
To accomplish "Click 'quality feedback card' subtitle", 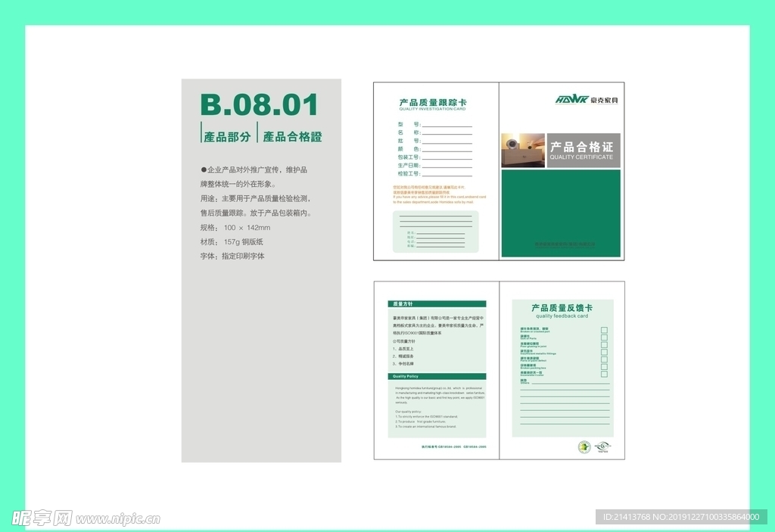I will pos(562,316).
